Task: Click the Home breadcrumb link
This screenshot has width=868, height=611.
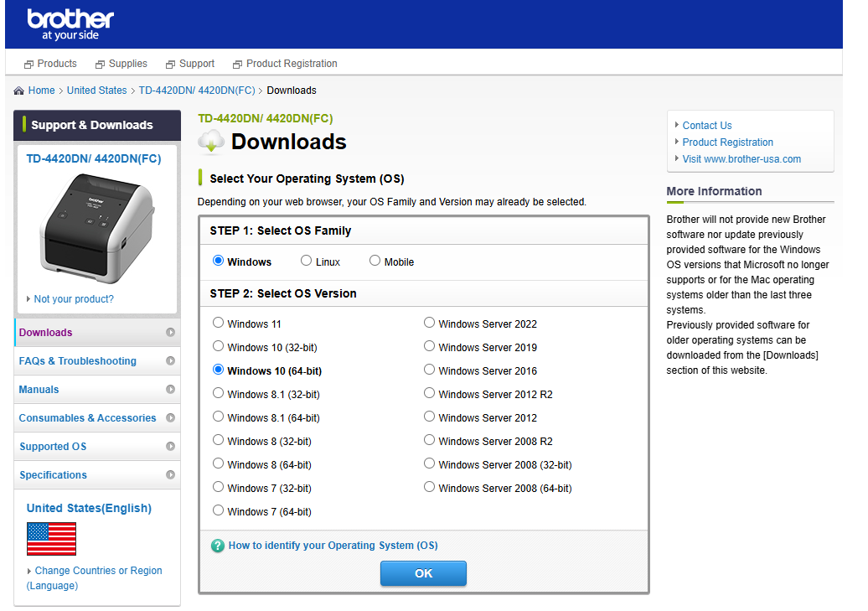Action: tap(42, 91)
